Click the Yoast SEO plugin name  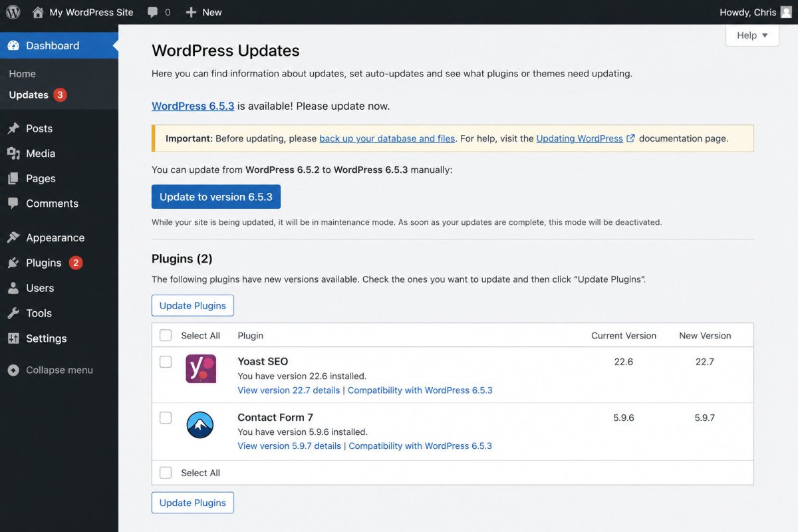point(263,362)
